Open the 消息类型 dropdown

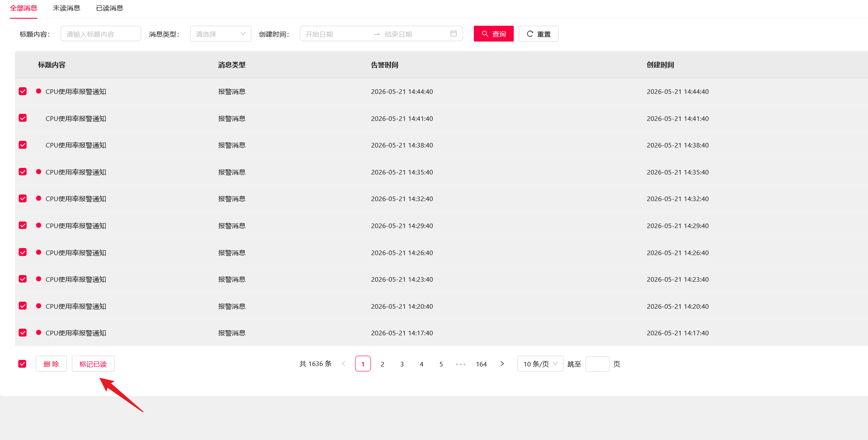click(221, 34)
